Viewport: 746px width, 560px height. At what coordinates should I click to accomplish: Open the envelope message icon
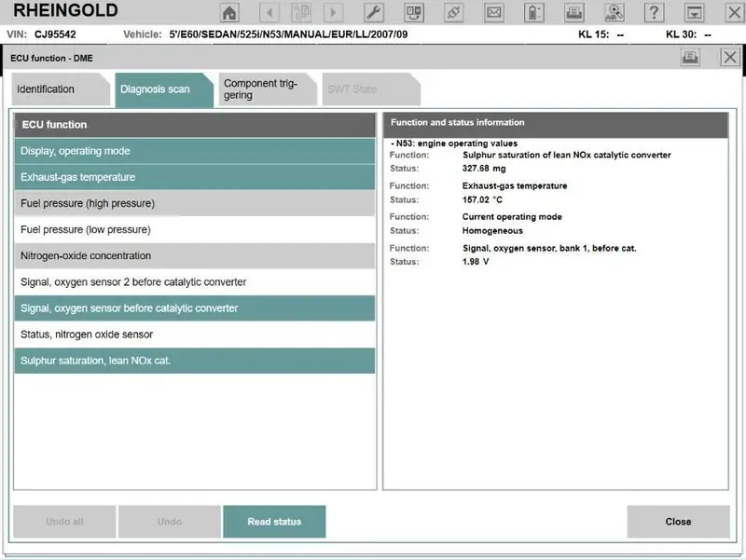tap(494, 12)
